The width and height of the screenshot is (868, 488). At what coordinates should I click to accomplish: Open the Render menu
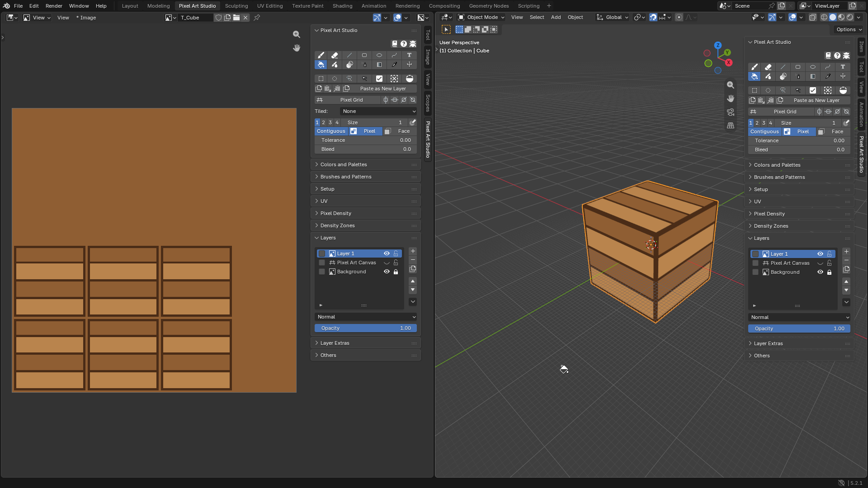tap(54, 6)
